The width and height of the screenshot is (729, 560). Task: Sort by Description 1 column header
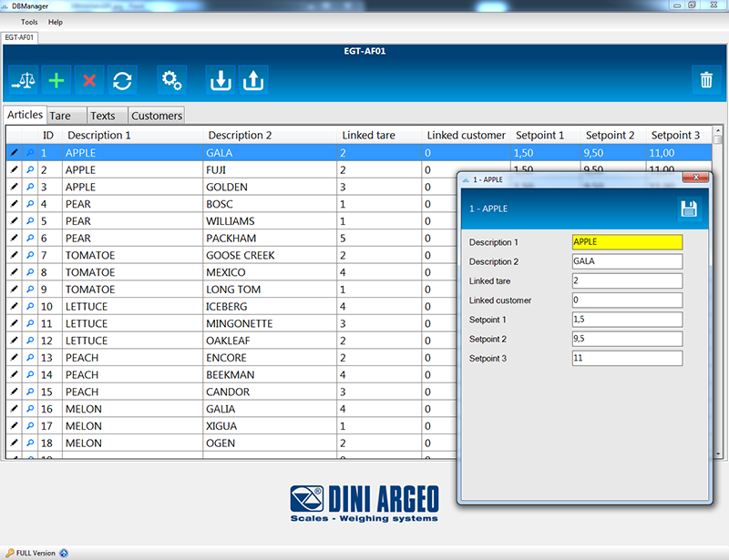coord(99,136)
